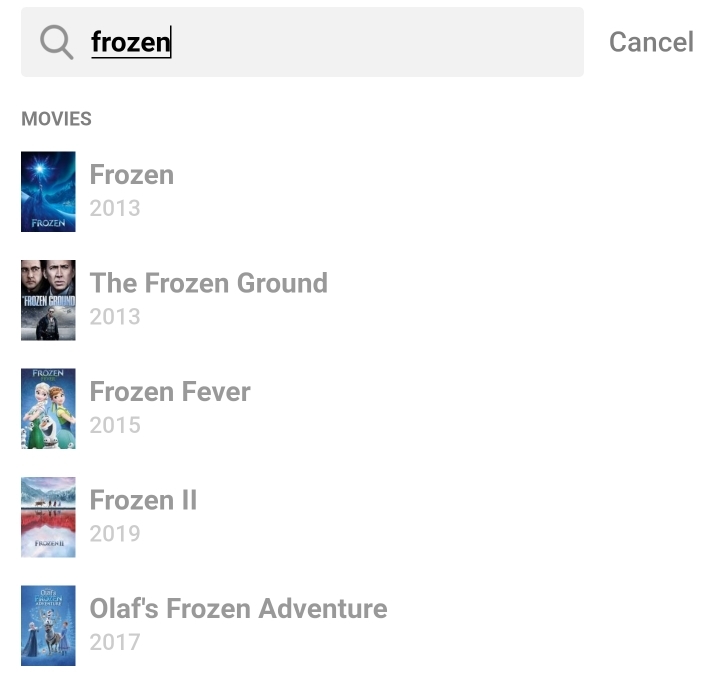Click year 2013 under Frozen title
Image resolution: width=720 pixels, height=694 pixels.
[115, 208]
